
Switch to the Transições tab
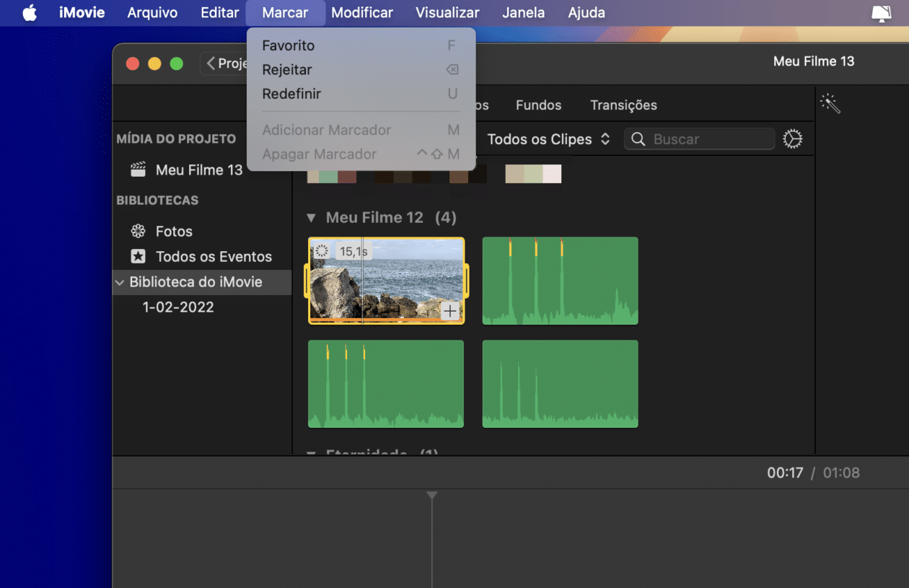click(x=623, y=105)
